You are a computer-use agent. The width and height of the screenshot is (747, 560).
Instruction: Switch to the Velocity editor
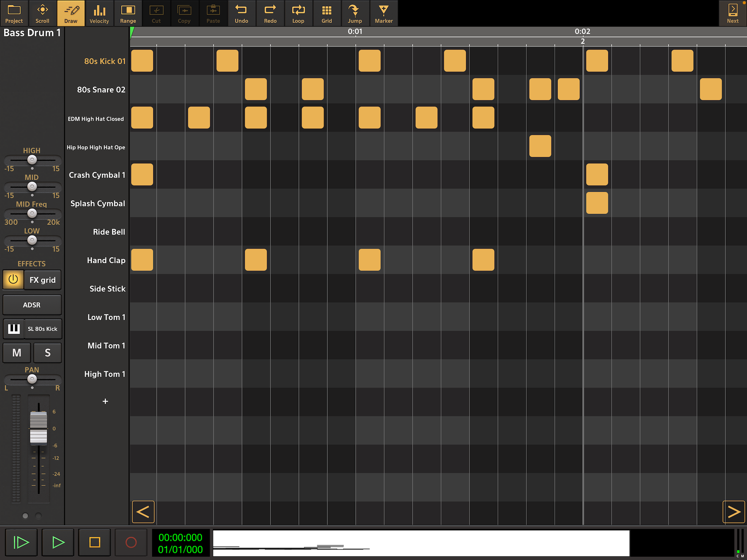pos(99,13)
